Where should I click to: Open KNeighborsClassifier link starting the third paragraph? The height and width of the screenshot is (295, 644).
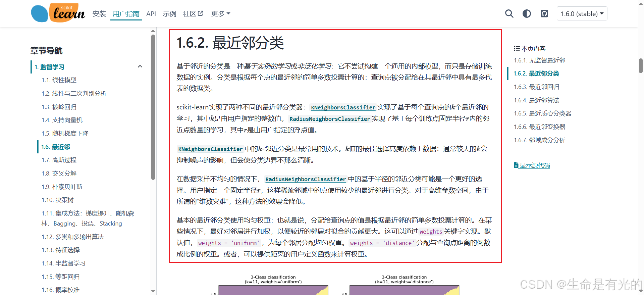point(210,149)
